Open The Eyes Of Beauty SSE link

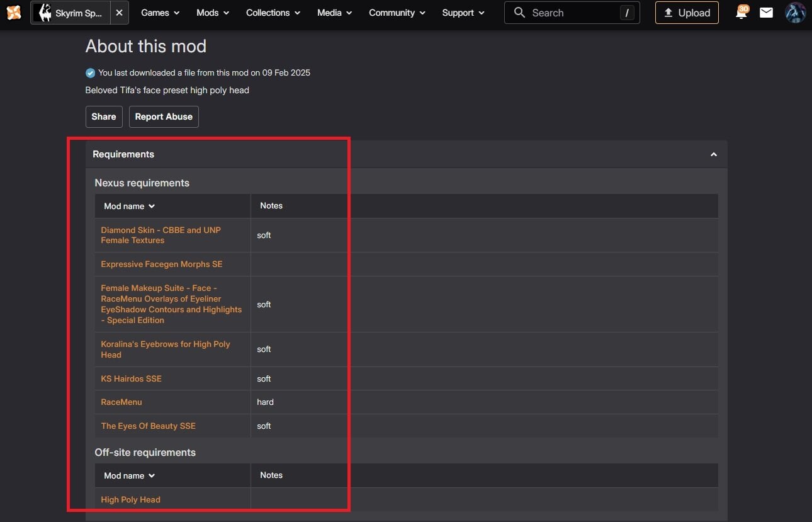click(x=148, y=426)
